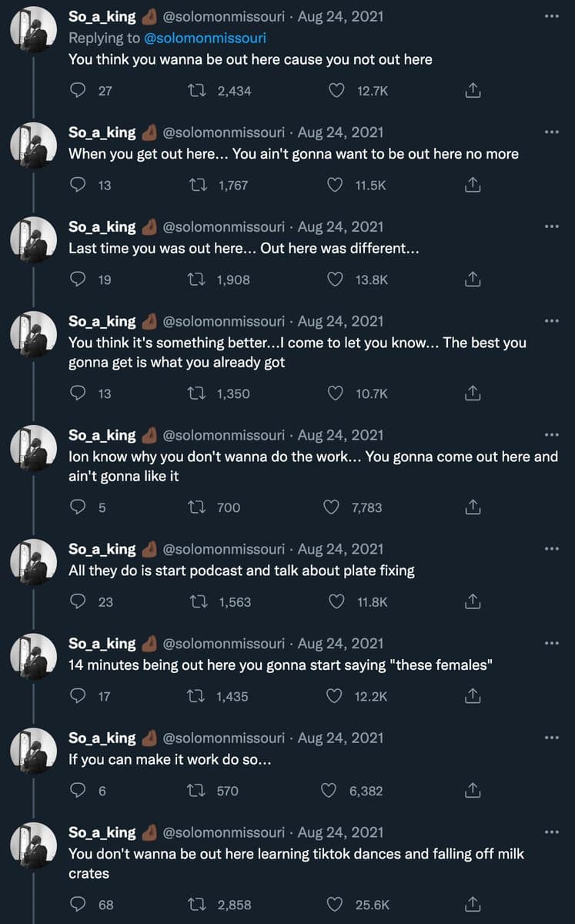Reply to the "If you can make it work" tweet

78,792
